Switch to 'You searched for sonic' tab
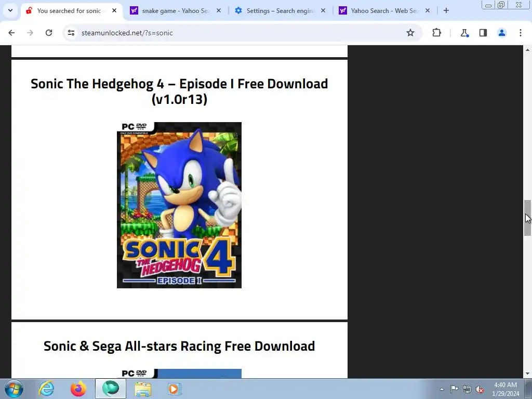The image size is (532, 399). [71, 11]
